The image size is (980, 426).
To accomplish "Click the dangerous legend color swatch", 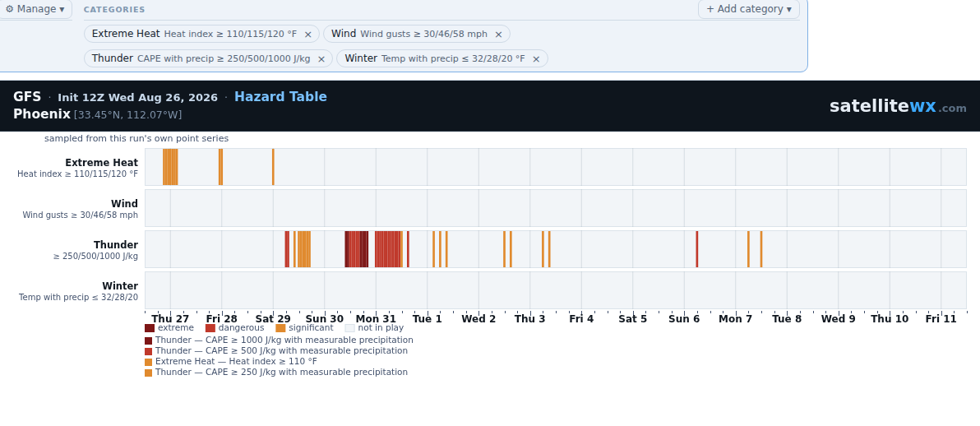I will coord(210,328).
